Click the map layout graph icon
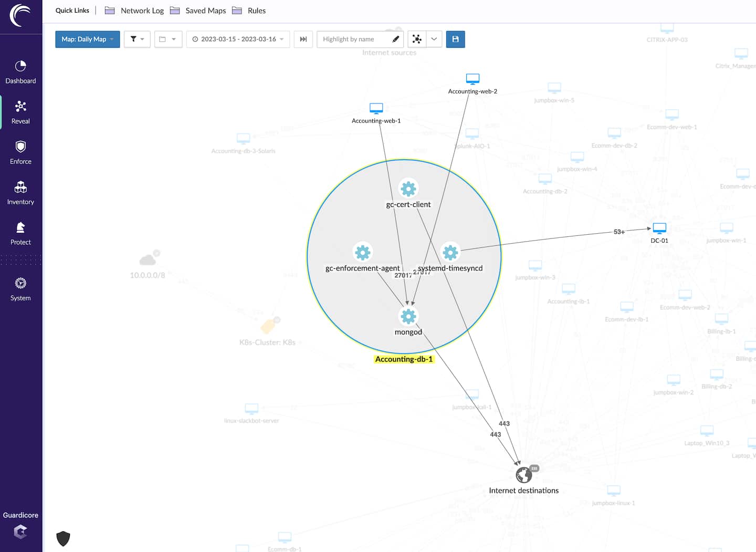The image size is (756, 552). coord(417,39)
